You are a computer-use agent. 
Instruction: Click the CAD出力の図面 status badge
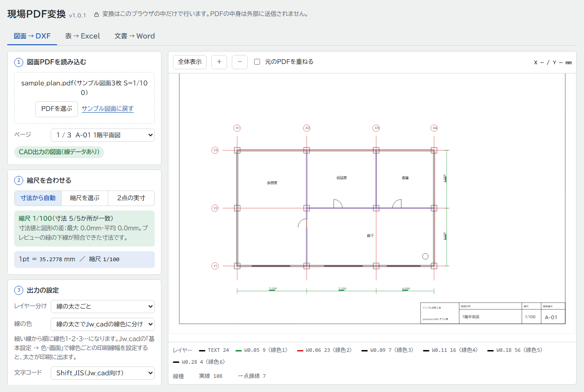pyautogui.click(x=59, y=152)
